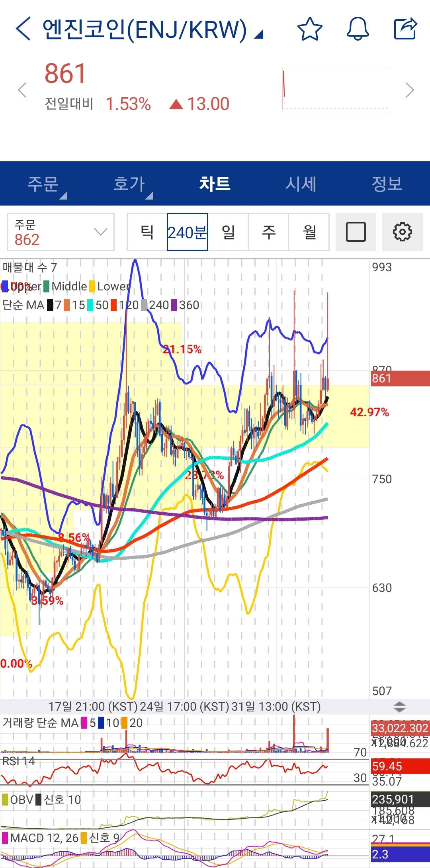The height and width of the screenshot is (868, 430).
Task: Open the mini price chart thumbnail
Action: coord(336,90)
